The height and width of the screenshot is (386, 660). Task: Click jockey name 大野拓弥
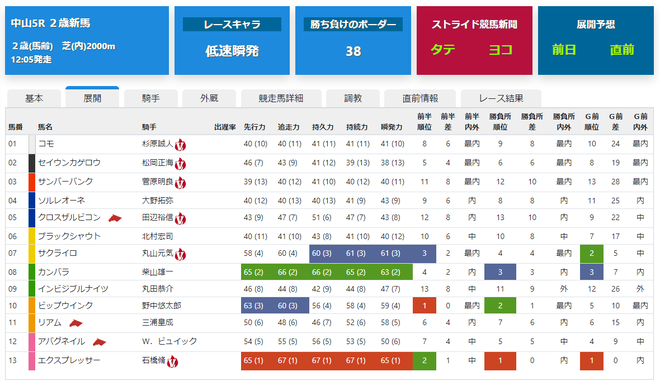[157, 200]
